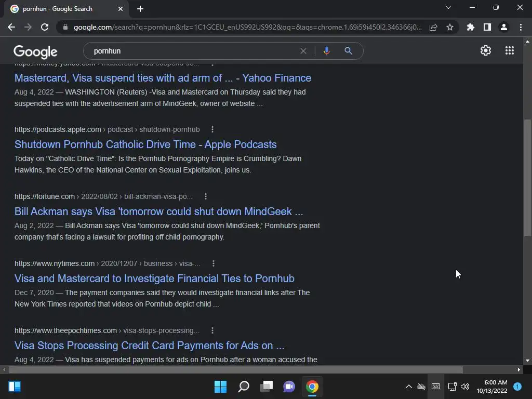Click the Dec 7, 2020 snippet text
Viewport: 532px width, 399px height.
coord(162,298)
